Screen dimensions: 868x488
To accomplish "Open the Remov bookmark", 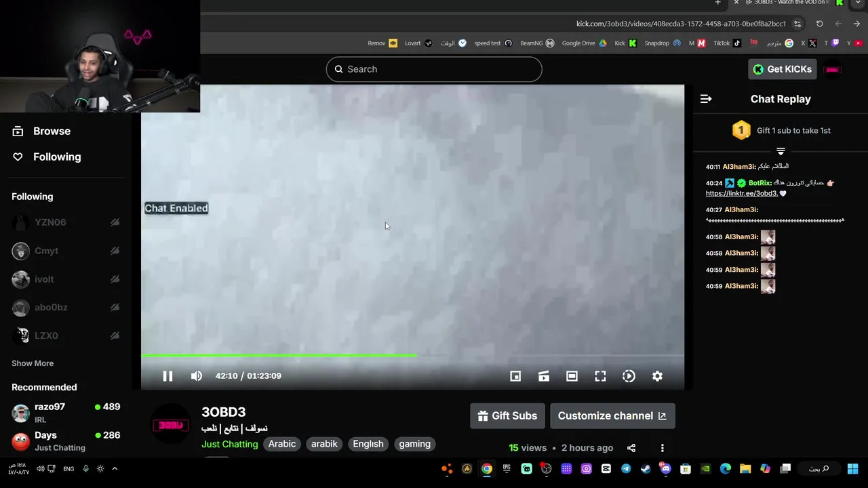I will coord(382,43).
